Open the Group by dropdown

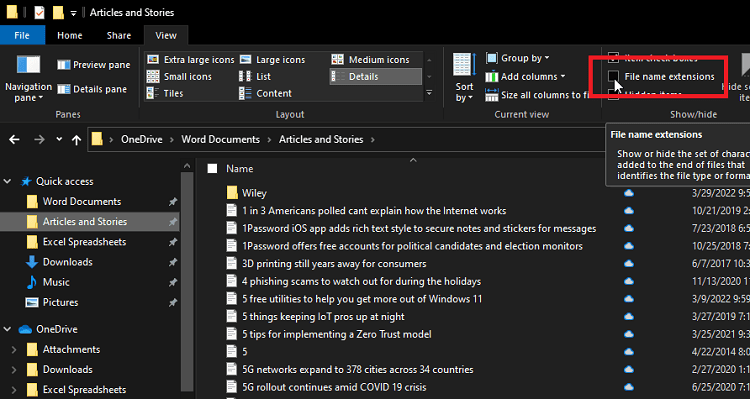click(x=518, y=58)
